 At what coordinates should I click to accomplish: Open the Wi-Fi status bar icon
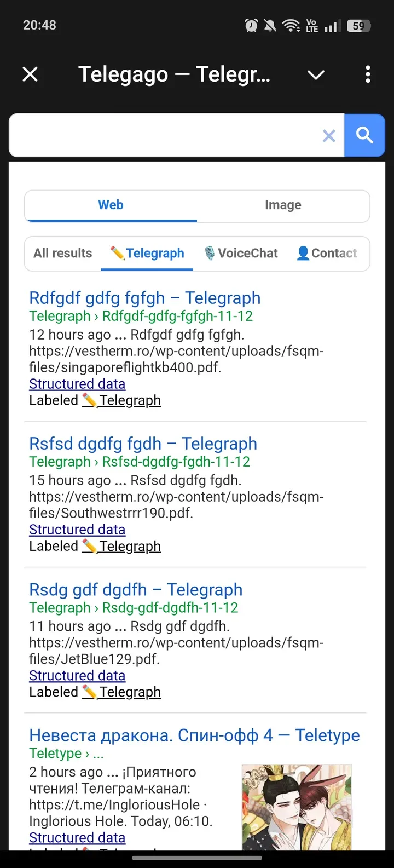pos(291,25)
